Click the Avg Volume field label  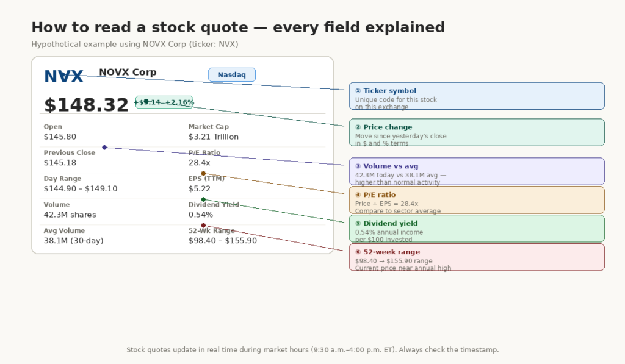point(64,230)
